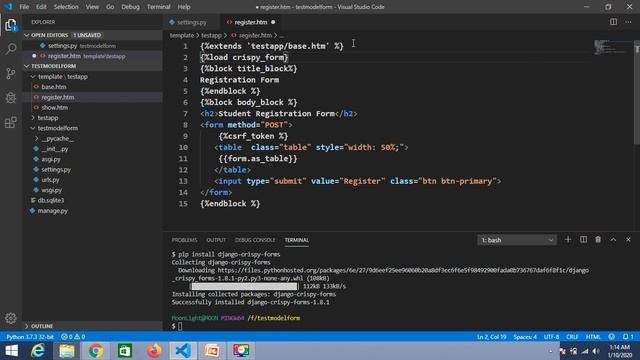Collapse the template \ testapp folder
Screen dimensions: 640x360
[x=33, y=76]
